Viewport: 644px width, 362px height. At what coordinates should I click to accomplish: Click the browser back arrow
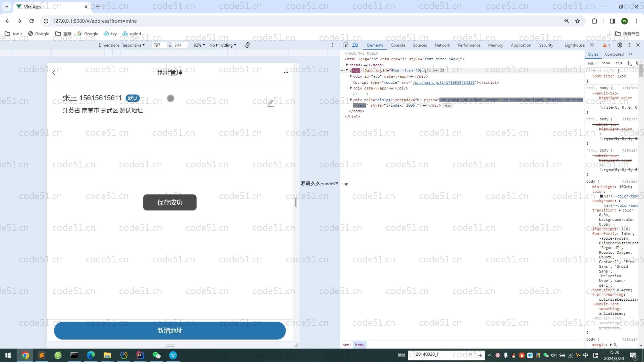tap(7, 21)
